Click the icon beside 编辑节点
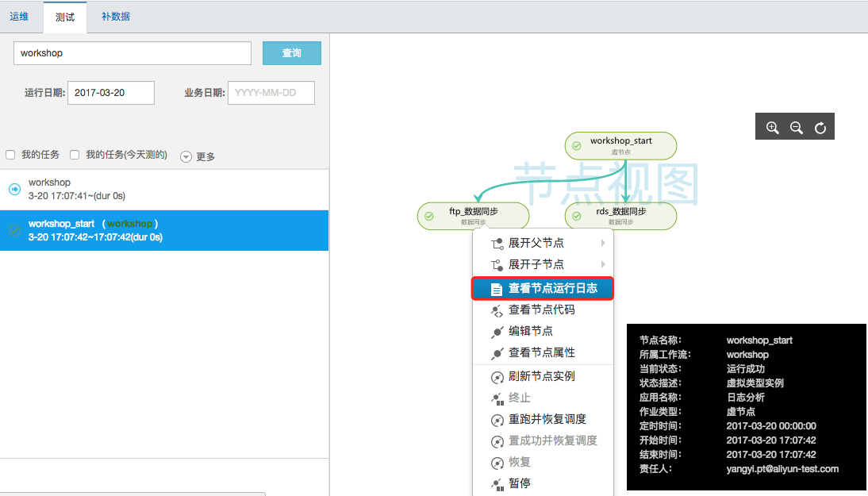868x496 pixels. [497, 331]
